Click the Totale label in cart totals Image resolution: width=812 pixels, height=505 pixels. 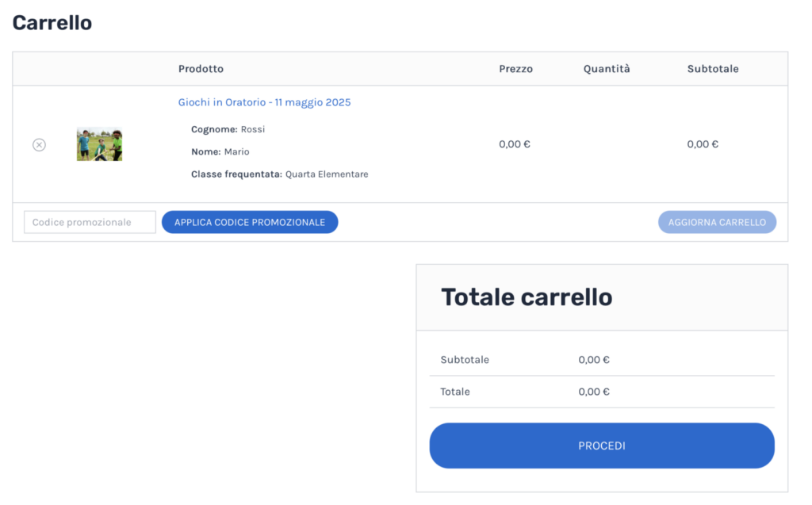point(455,392)
